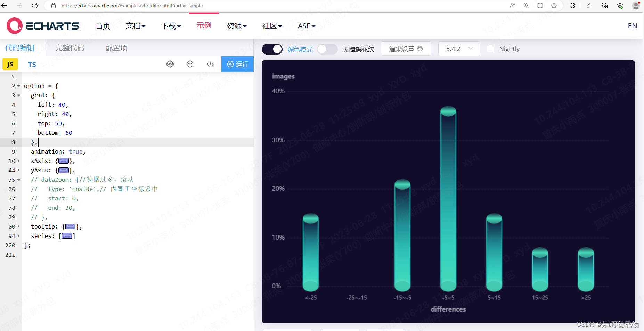Switch to the 完整代码 tab
Screen dimensions: 644x331
pyautogui.click(x=69, y=48)
